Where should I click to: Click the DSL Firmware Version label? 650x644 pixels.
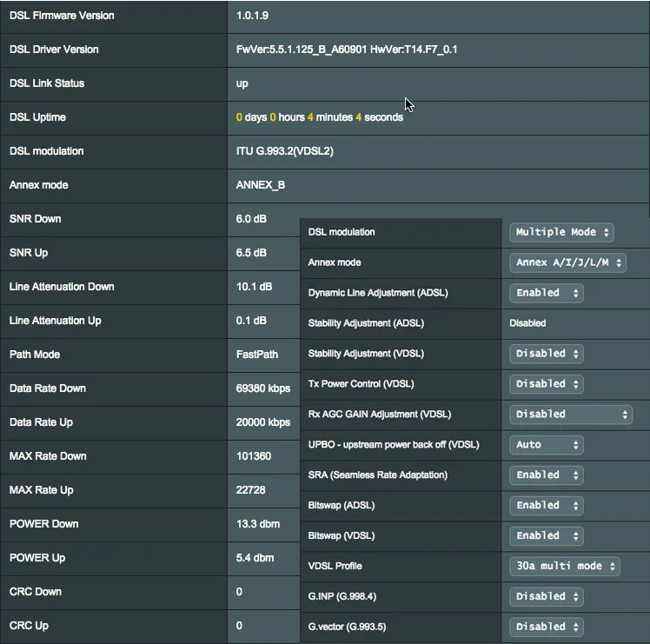[62, 16]
